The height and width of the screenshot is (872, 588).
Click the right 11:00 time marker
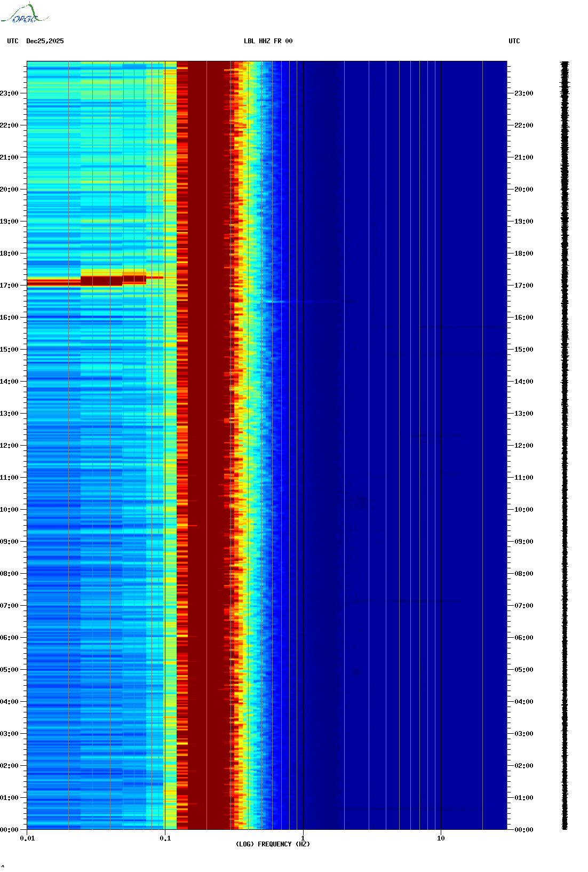click(x=523, y=478)
